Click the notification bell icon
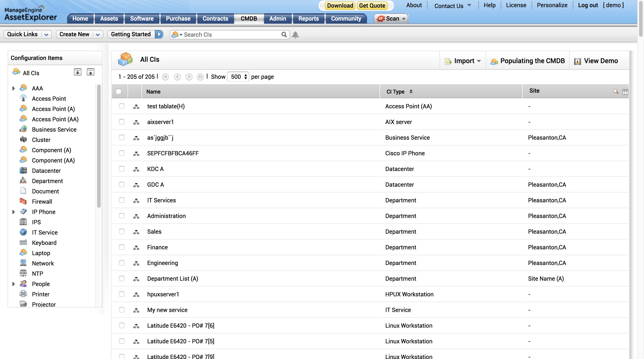 coord(295,34)
